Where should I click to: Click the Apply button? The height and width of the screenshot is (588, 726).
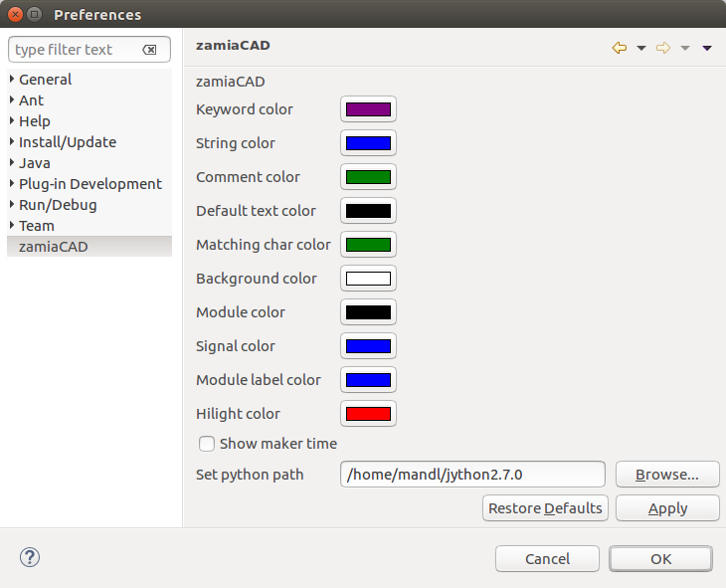coord(667,508)
